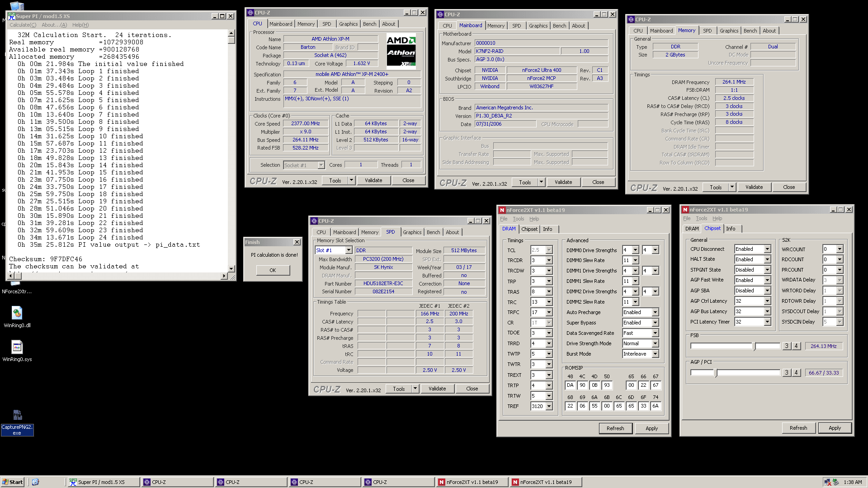This screenshot has width=868, height=488.
Task: Click the Super PI title bar icon
Action: pyautogui.click(x=12, y=16)
